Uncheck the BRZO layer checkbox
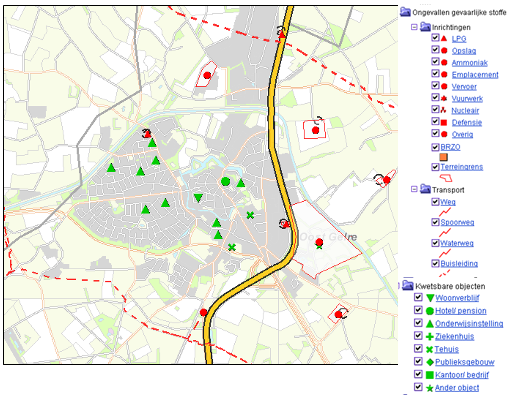 [x=435, y=147]
